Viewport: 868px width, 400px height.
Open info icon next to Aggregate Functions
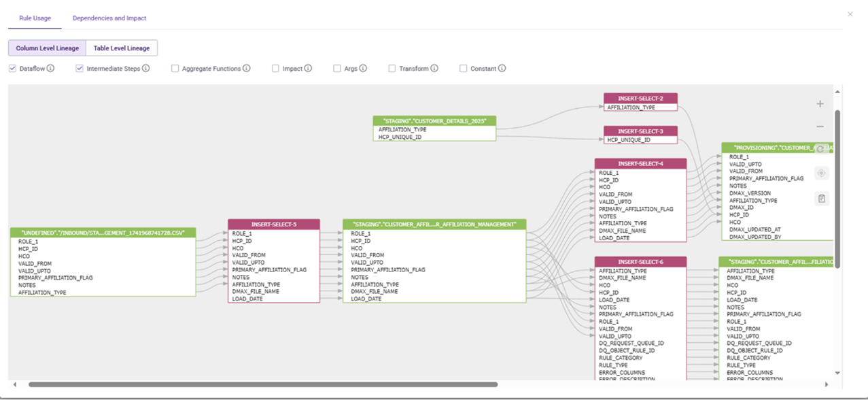247,69
